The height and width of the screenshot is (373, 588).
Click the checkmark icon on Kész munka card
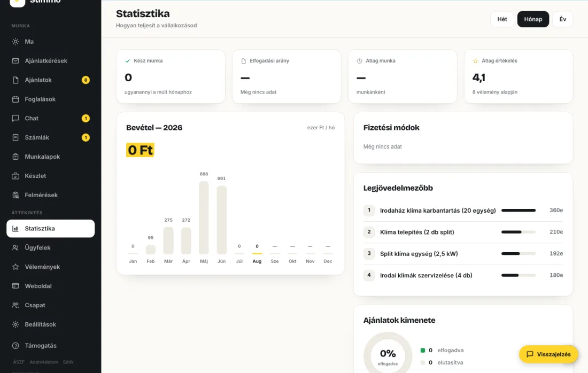[128, 61]
